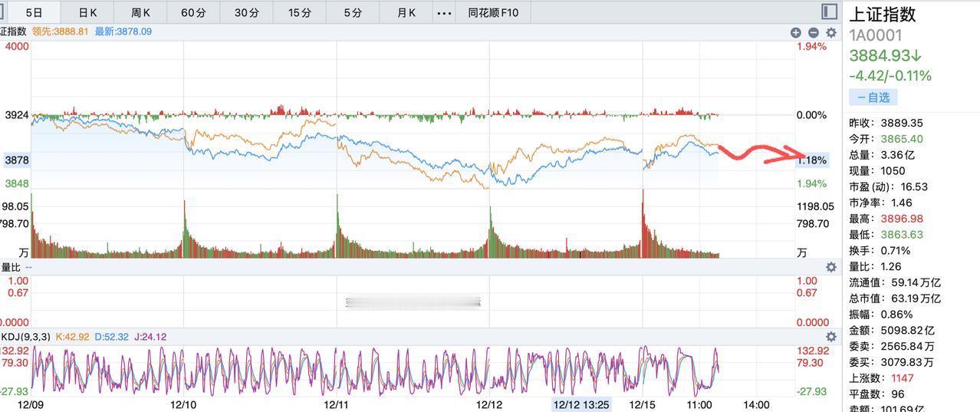This screenshot has height=412, width=980.
Task: Click the J:24.12 indicator value
Action: click(x=150, y=336)
